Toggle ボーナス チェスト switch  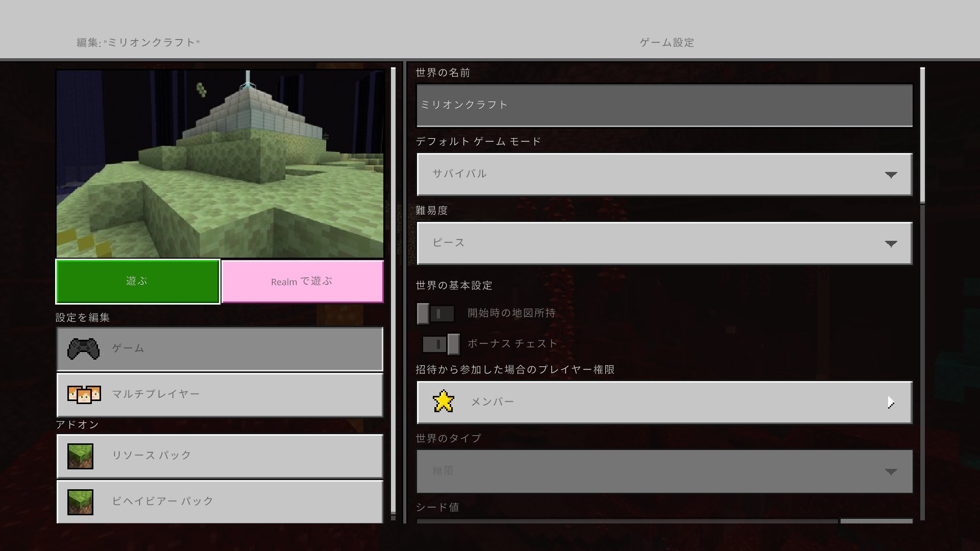(x=440, y=344)
